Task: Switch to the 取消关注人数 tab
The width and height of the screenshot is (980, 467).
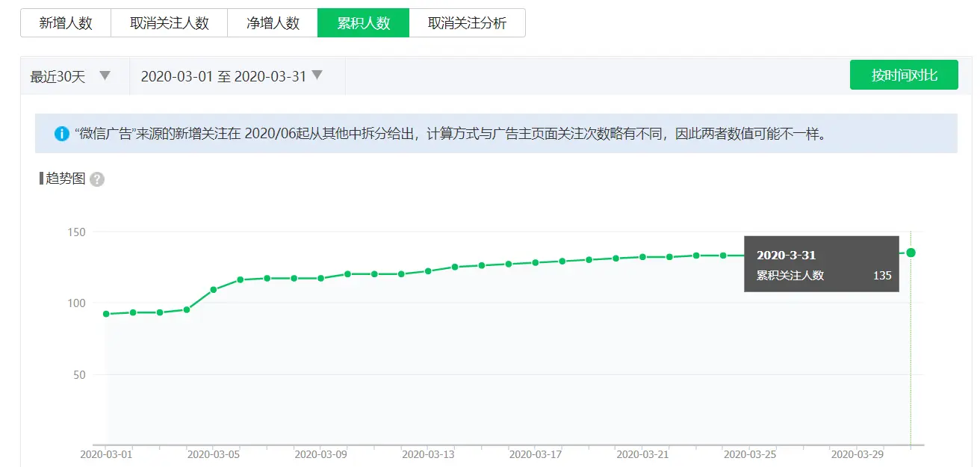Action: [x=170, y=23]
